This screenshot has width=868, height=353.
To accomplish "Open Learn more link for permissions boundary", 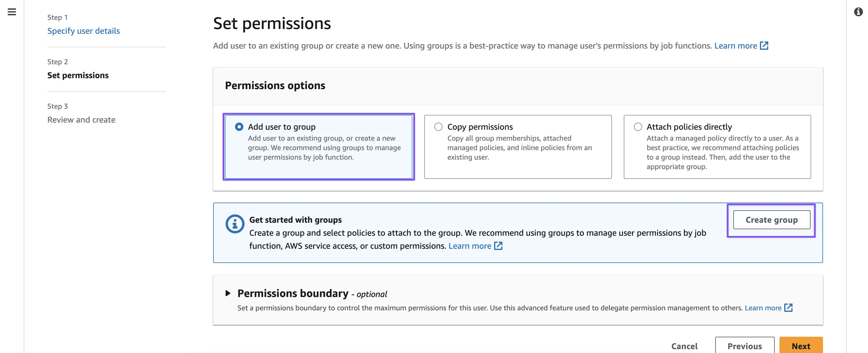I will coord(763,307).
